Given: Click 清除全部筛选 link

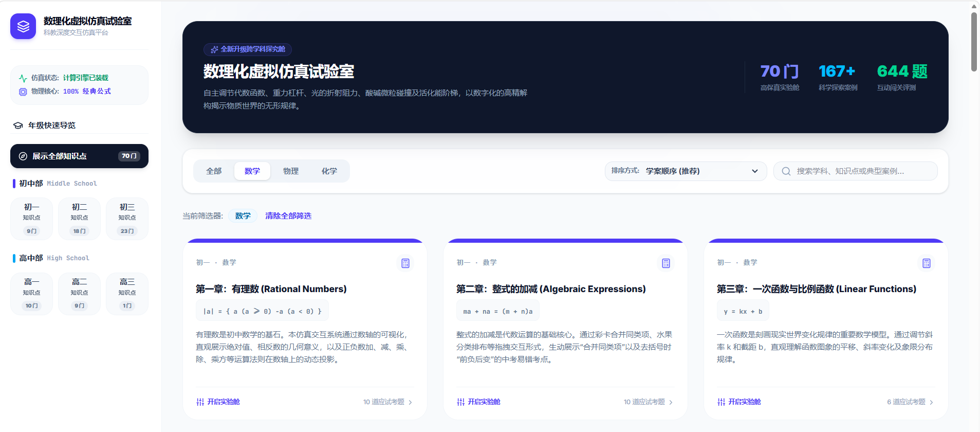Looking at the screenshot, I should 288,216.
